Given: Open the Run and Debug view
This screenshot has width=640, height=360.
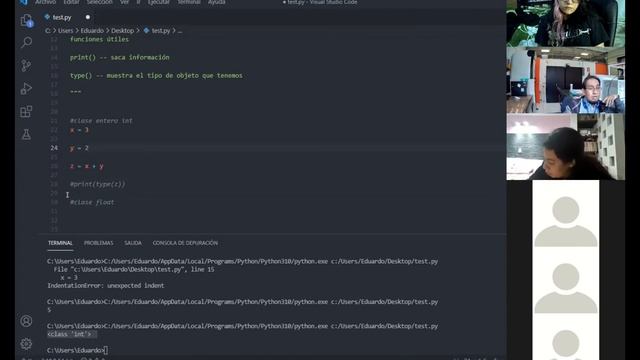Looking at the screenshot, I should [x=26, y=89].
